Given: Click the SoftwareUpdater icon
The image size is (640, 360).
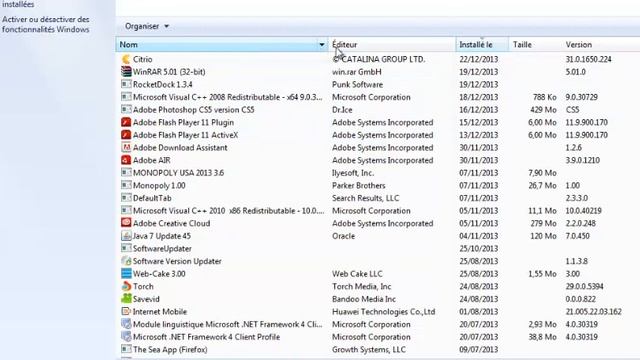Looking at the screenshot, I should (x=126, y=249).
